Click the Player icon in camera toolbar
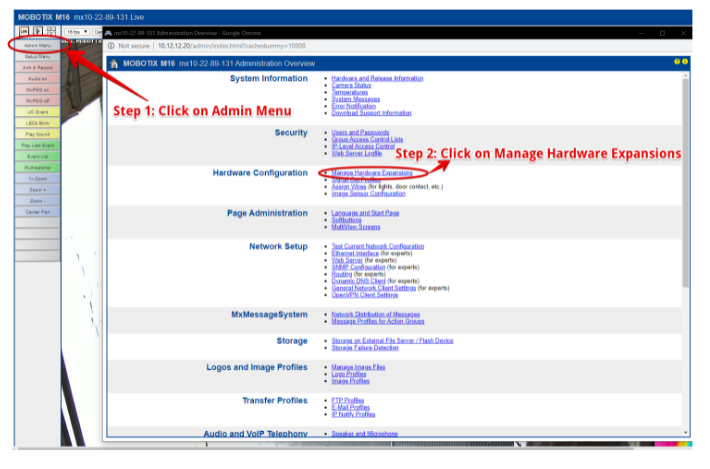The width and height of the screenshot is (710, 469). (x=38, y=31)
